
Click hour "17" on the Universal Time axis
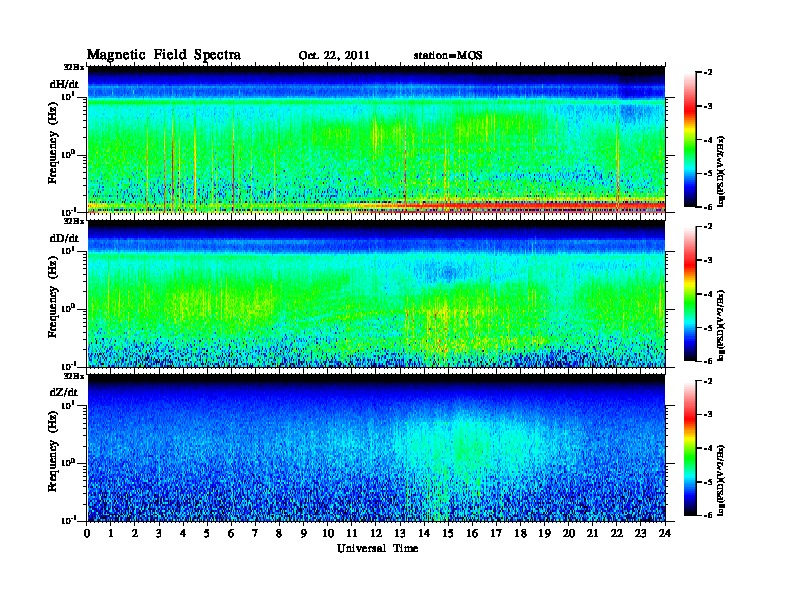[496, 533]
